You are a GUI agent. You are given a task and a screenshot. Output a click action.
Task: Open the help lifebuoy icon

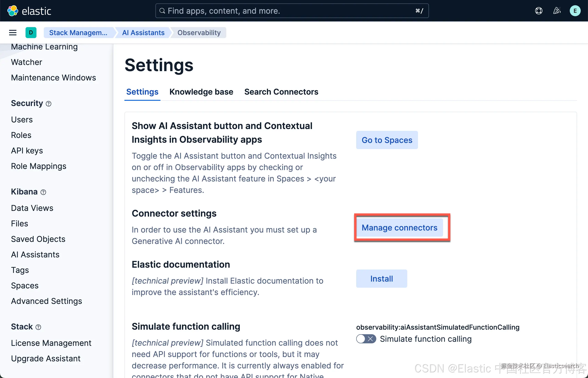pyautogui.click(x=539, y=11)
